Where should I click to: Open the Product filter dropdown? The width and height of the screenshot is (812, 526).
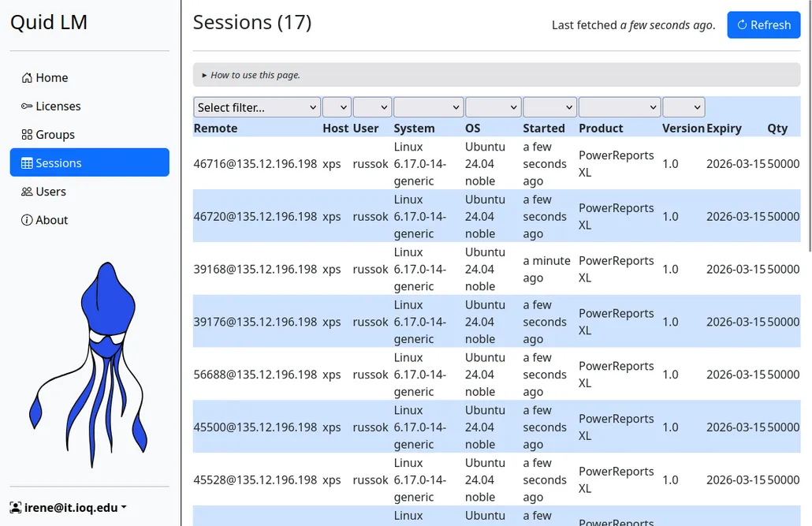pyautogui.click(x=620, y=106)
